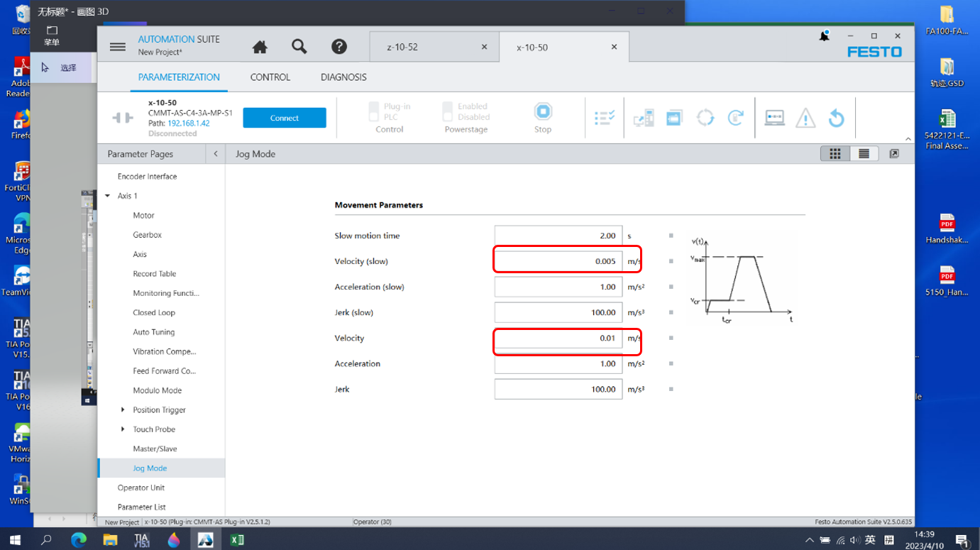The height and width of the screenshot is (550, 980).
Task: Click the 192.168.1.42 path link
Action: (x=189, y=123)
